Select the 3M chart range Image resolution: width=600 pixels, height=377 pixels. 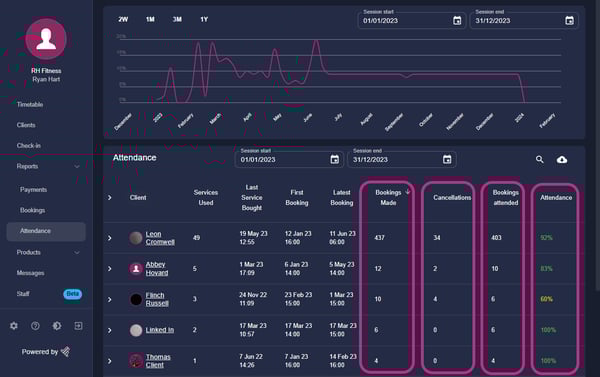[x=177, y=20]
